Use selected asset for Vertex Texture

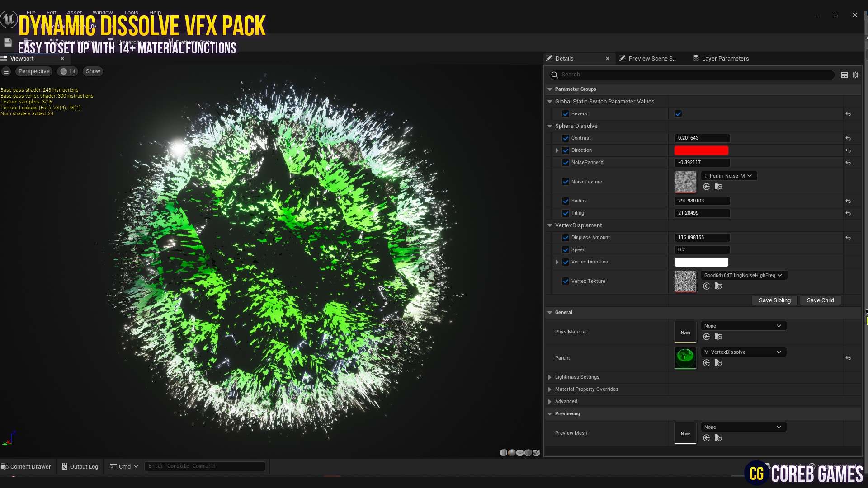[x=707, y=286]
